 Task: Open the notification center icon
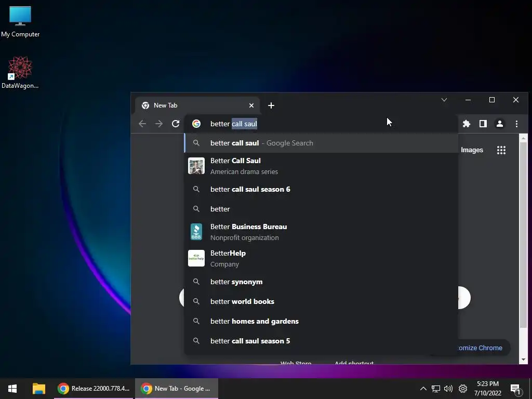515,389
